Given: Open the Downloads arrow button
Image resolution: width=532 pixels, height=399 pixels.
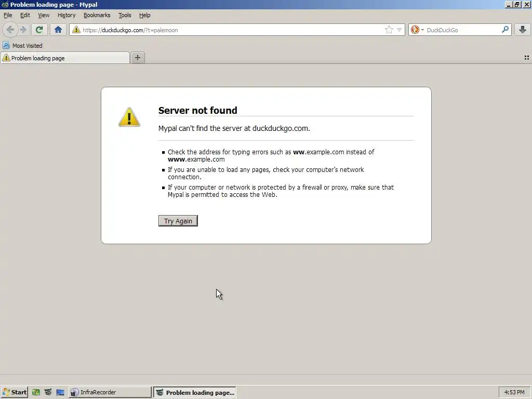Looking at the screenshot, I should 523,30.
